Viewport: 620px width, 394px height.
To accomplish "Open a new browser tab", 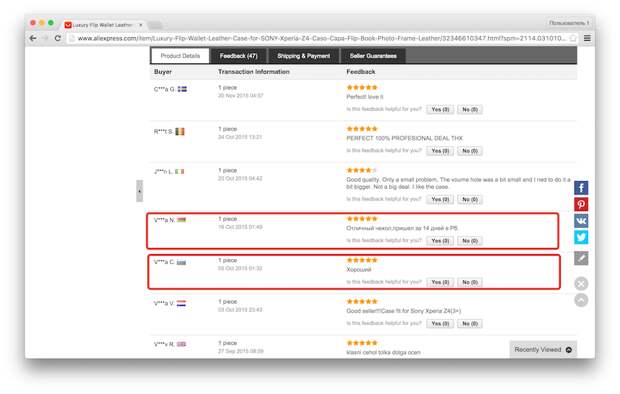I will pyautogui.click(x=155, y=25).
